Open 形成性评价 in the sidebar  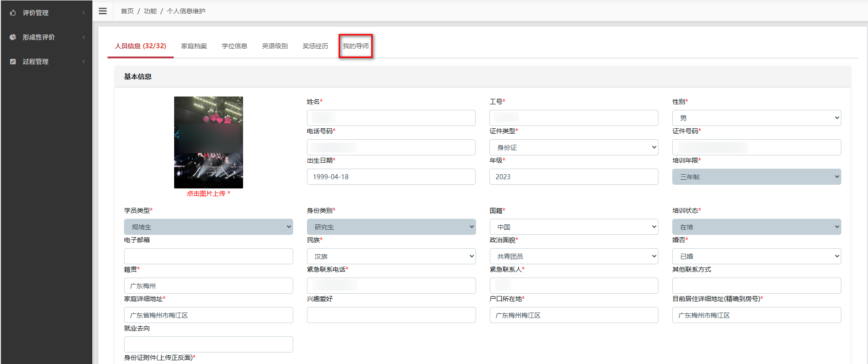39,37
